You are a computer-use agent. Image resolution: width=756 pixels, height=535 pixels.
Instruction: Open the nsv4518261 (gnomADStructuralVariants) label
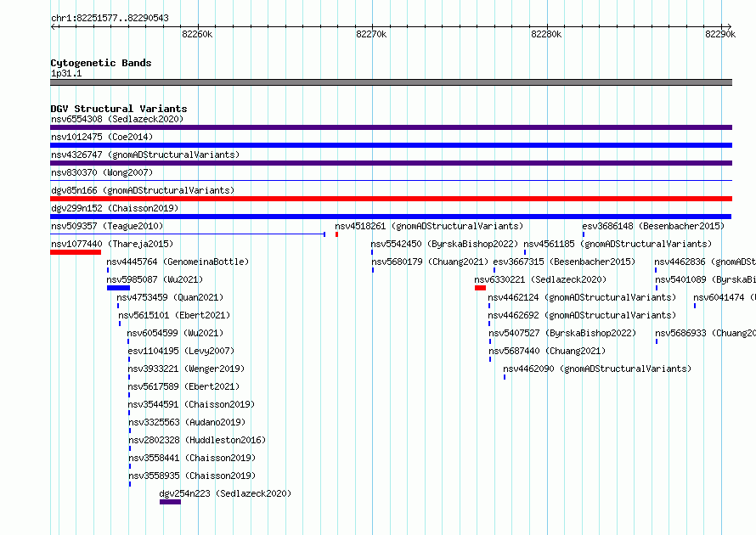click(429, 226)
